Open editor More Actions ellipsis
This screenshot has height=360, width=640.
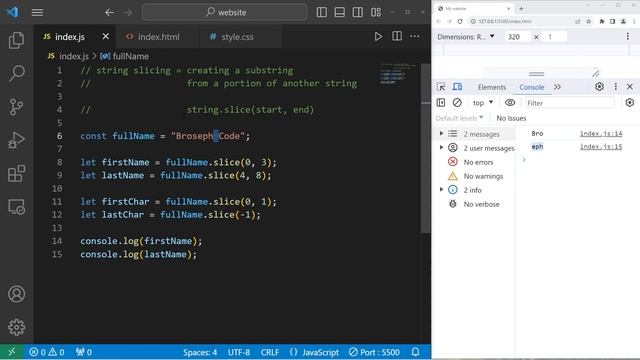click(415, 36)
